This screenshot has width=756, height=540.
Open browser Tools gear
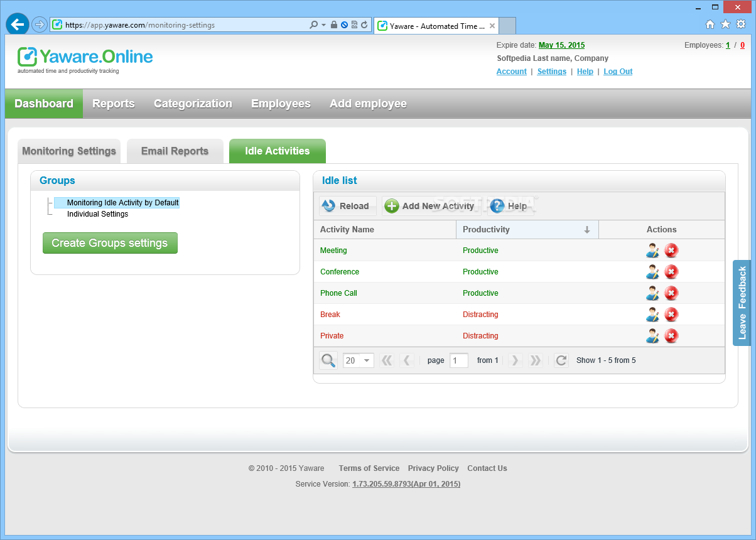[741, 24]
